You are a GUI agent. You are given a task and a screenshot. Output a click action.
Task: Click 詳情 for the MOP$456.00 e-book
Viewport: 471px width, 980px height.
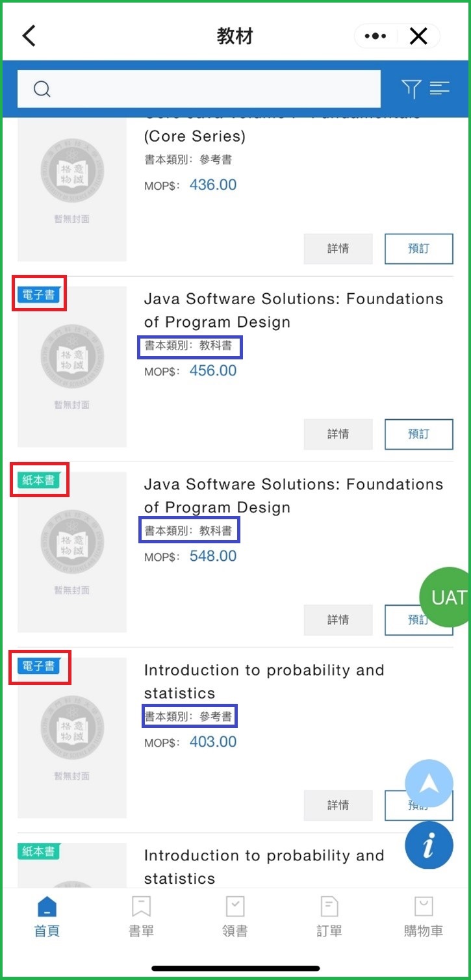click(x=338, y=434)
